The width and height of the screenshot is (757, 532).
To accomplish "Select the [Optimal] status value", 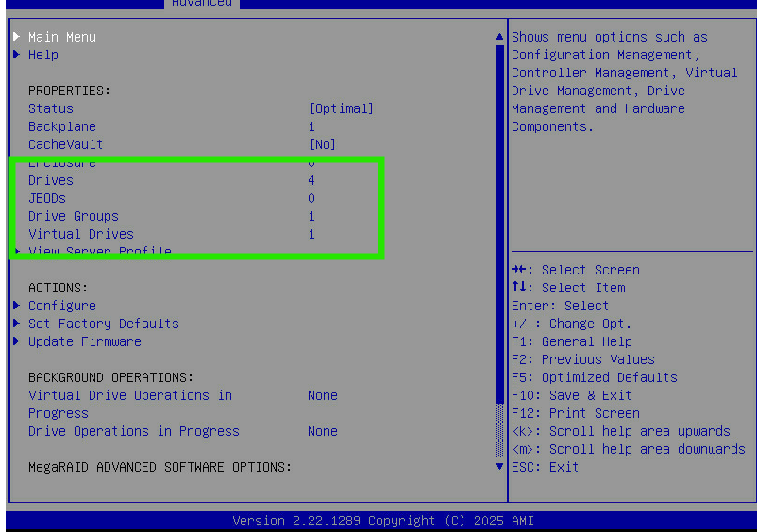I will click(x=342, y=108).
